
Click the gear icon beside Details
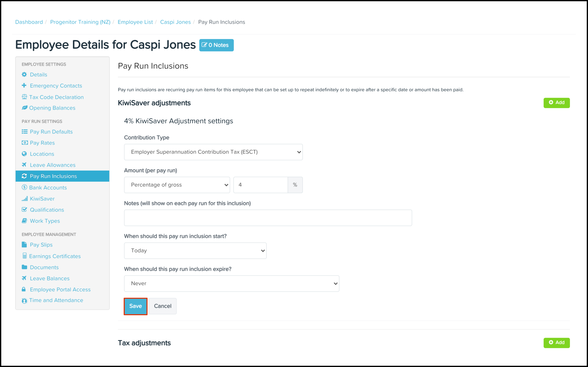[24, 75]
